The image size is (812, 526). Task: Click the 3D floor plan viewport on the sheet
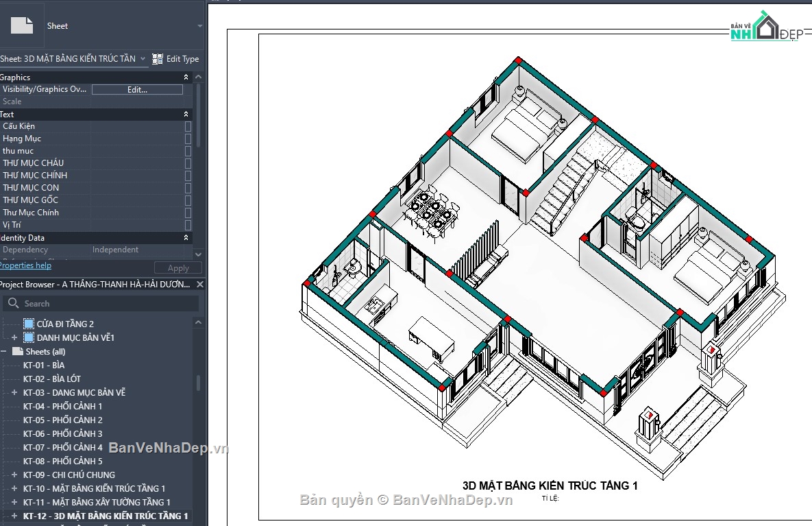tap(543, 267)
